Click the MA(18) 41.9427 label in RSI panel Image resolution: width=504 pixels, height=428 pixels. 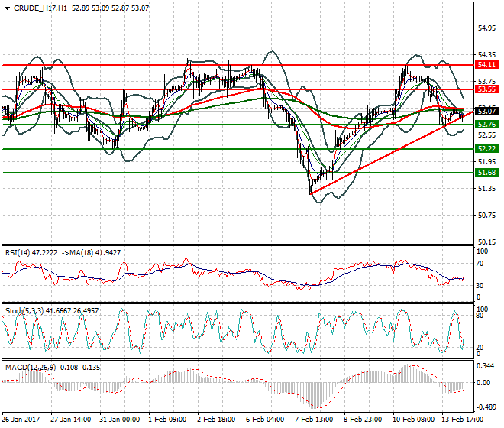point(95,253)
